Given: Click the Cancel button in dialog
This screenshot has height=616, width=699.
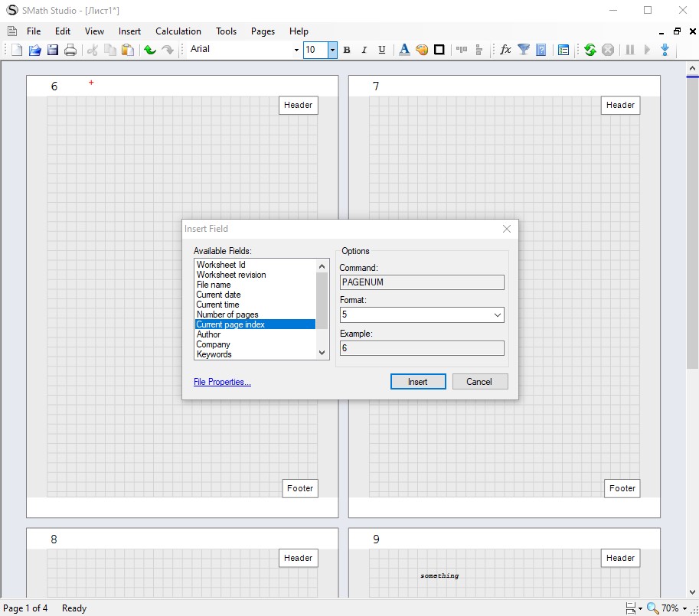Looking at the screenshot, I should tap(479, 382).
